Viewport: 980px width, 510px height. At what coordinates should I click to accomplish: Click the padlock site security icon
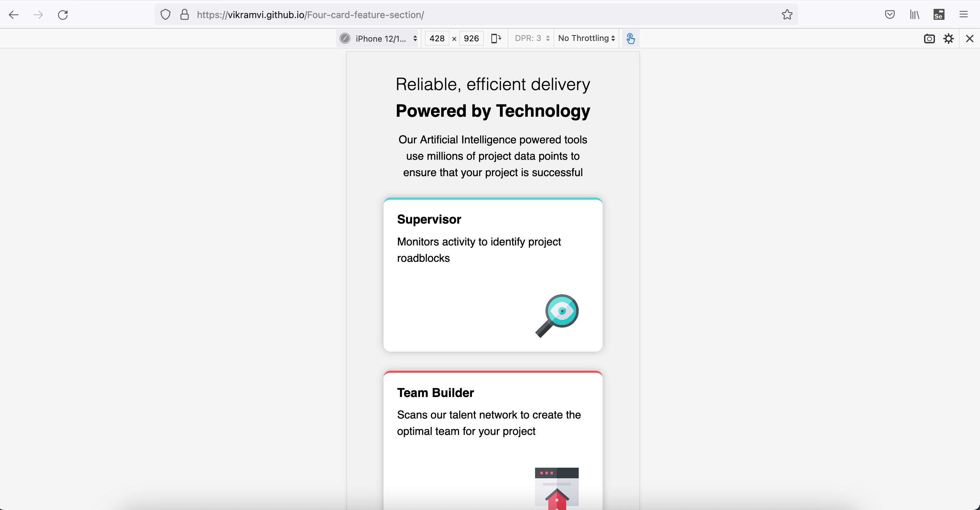tap(185, 15)
